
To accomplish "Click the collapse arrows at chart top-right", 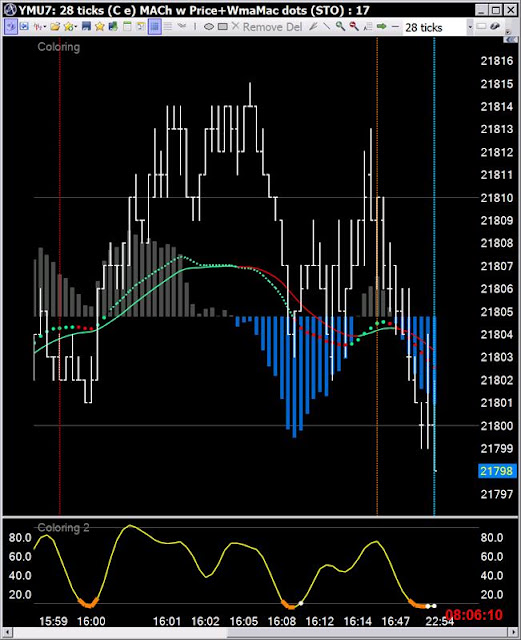I will (x=509, y=40).
